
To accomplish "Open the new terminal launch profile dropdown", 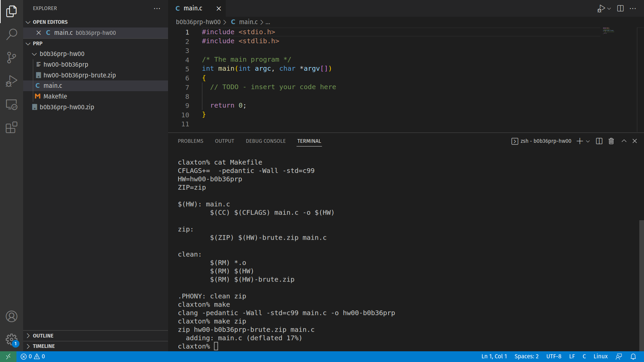I will pos(588,141).
